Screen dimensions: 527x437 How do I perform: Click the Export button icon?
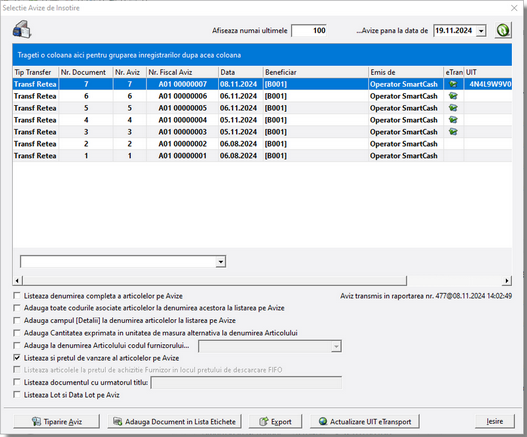[x=264, y=421]
